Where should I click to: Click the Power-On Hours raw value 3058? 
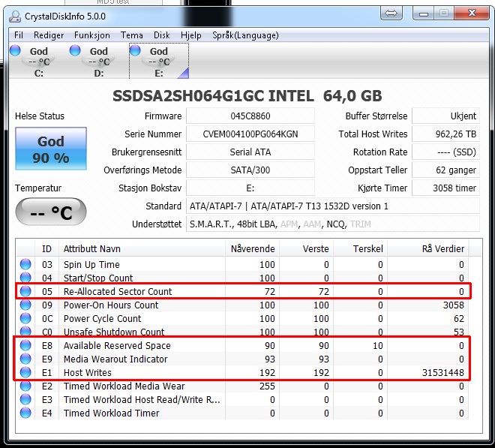[x=454, y=305]
